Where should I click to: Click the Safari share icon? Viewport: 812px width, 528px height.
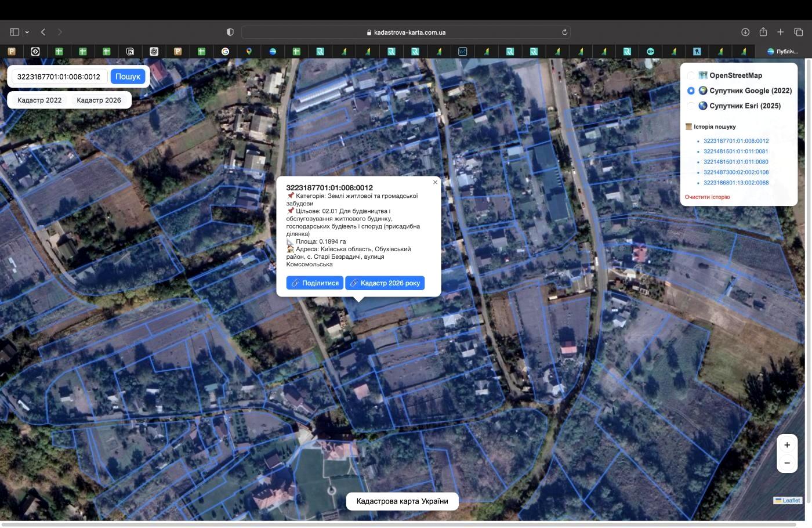pos(763,32)
